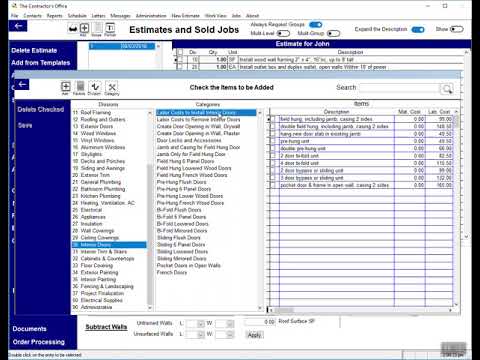Image resolution: width=480 pixels, height=360 pixels.
Task: Click the Add plus icon in dialog toolbar
Action: [65, 87]
